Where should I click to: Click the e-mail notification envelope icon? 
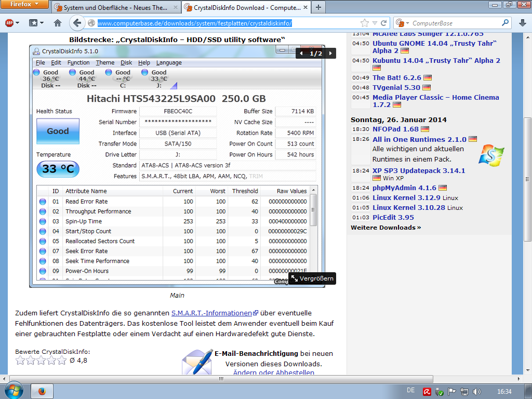198,362
